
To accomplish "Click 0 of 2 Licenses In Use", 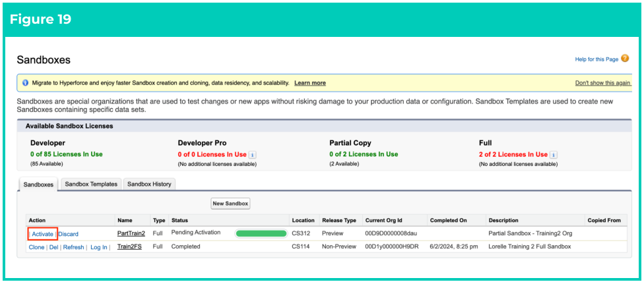I will (x=364, y=155).
